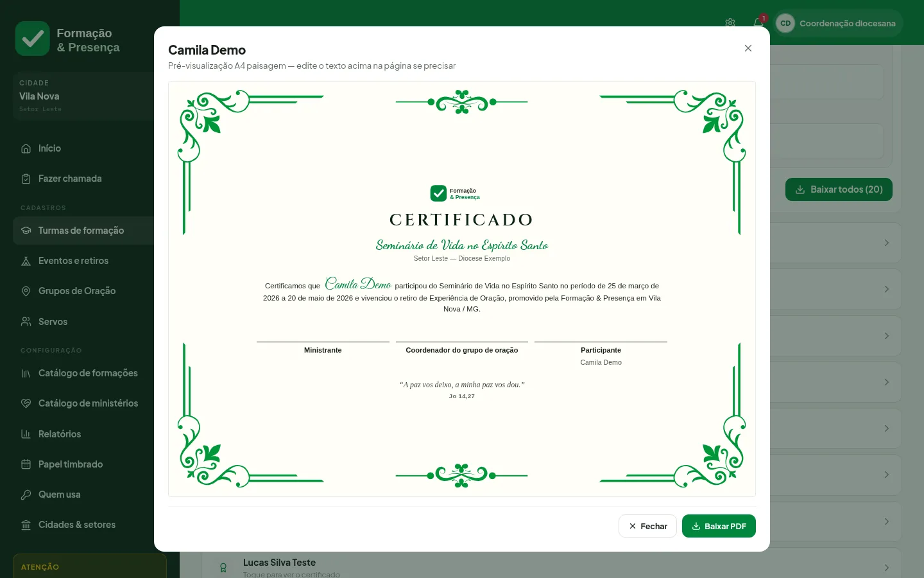Screen dimensions: 924x578
Task: Click the Servos people icon
Action: coord(26,322)
